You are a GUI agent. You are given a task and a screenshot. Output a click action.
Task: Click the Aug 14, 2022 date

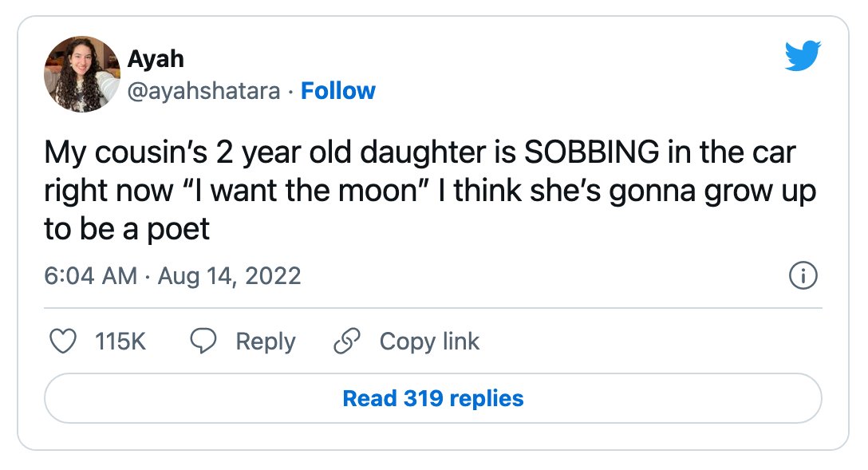(229, 275)
